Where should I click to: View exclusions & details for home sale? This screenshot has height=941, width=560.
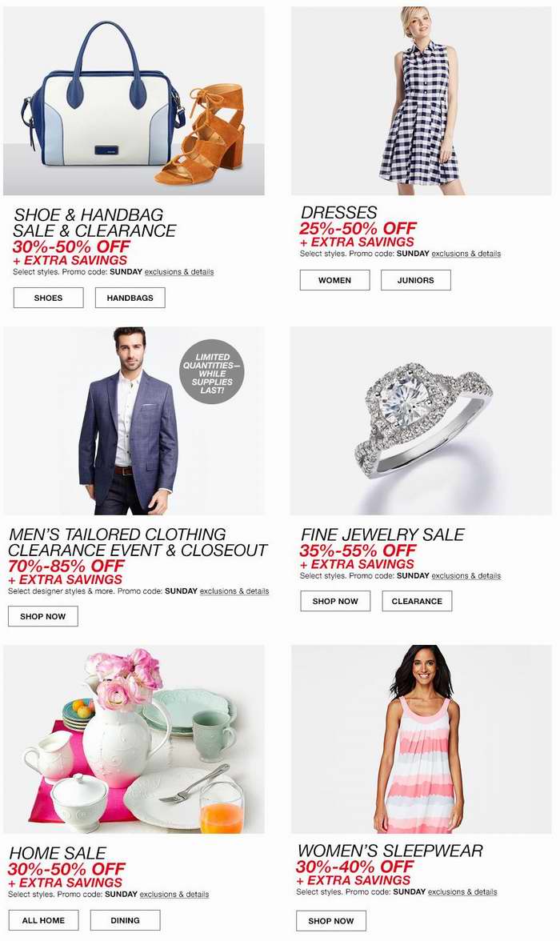174,895
